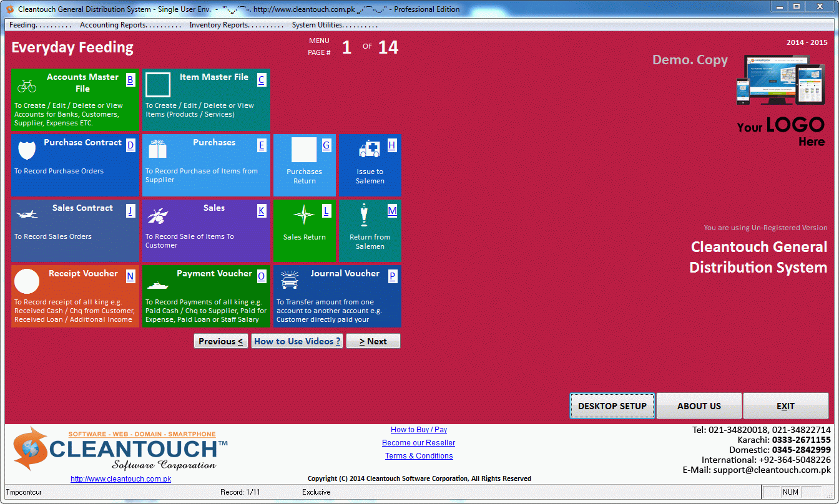Click the Cleantouch app icon in title bar
839x504 pixels.
click(9, 9)
